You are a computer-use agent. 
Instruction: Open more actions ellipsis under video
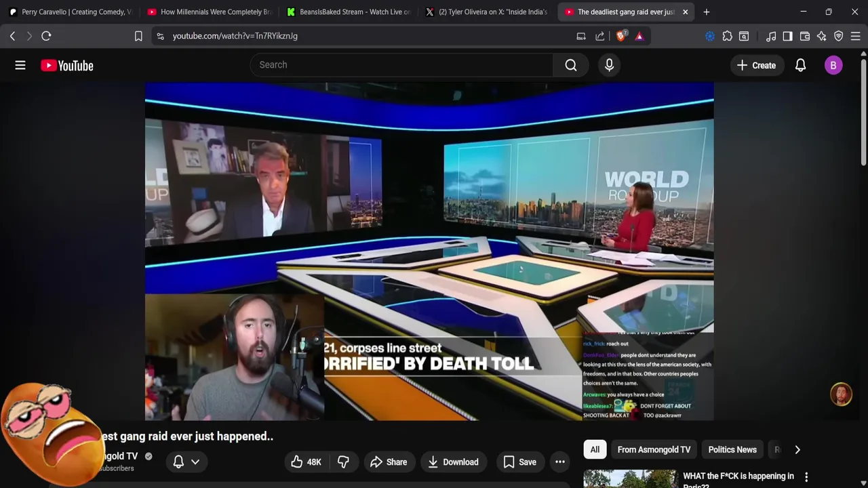560,462
